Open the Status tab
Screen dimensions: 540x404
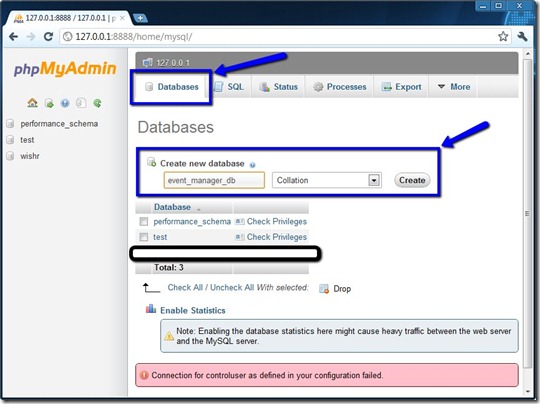279,87
